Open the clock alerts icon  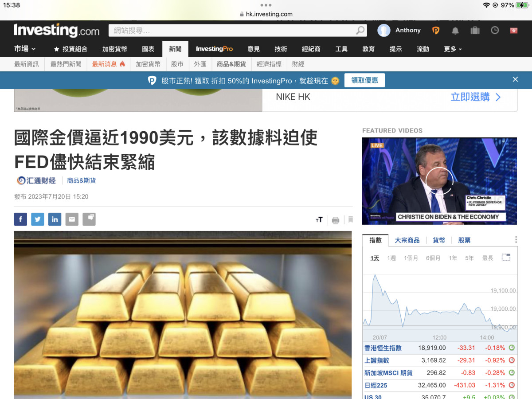[x=495, y=30]
